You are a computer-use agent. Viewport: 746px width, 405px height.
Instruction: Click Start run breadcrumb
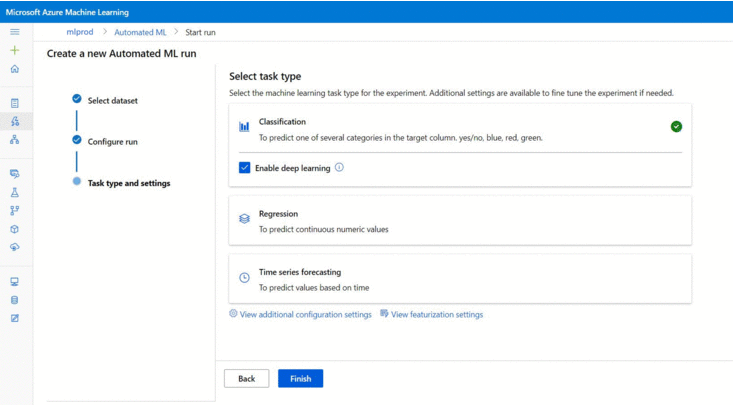click(200, 32)
